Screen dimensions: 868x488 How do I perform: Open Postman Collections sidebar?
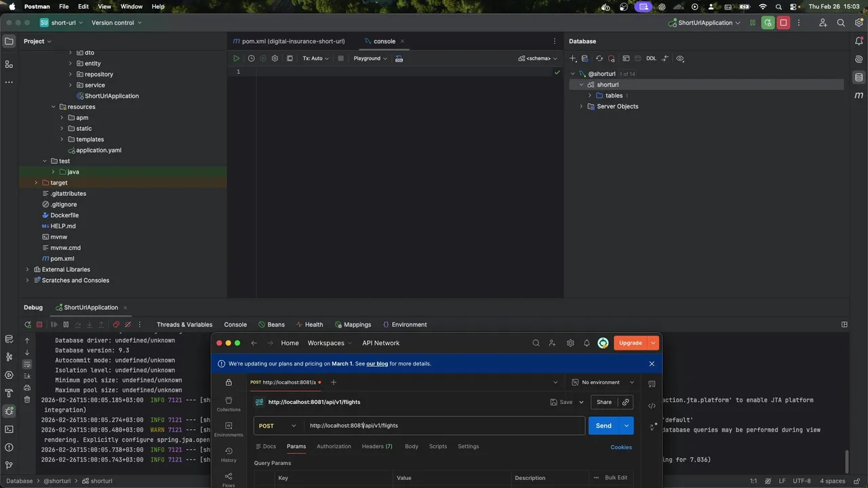pyautogui.click(x=229, y=404)
